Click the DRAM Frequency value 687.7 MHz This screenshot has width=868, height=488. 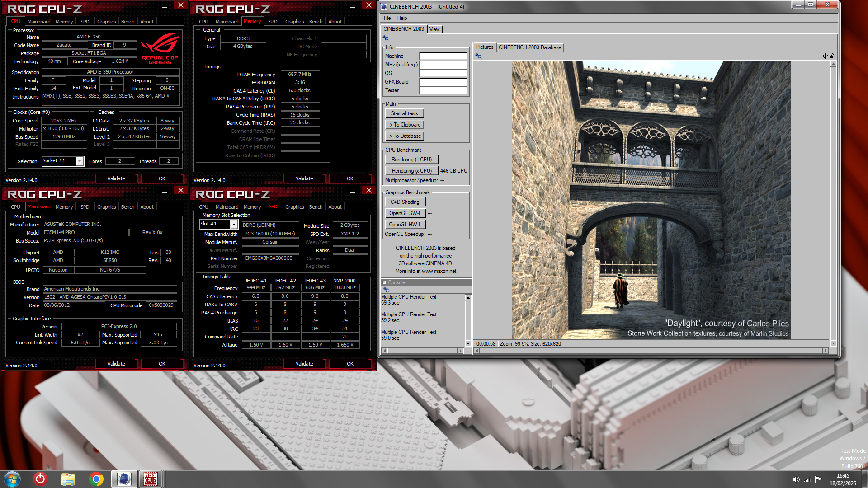click(300, 74)
